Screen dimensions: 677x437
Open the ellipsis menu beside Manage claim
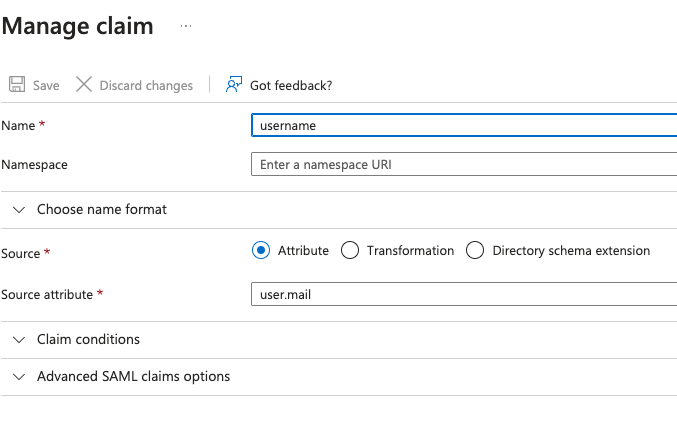pos(186,26)
